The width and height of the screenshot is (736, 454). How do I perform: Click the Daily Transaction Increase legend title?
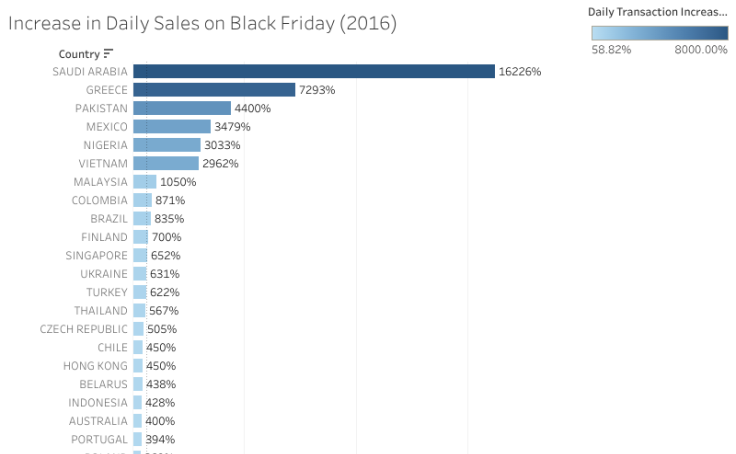(x=657, y=11)
